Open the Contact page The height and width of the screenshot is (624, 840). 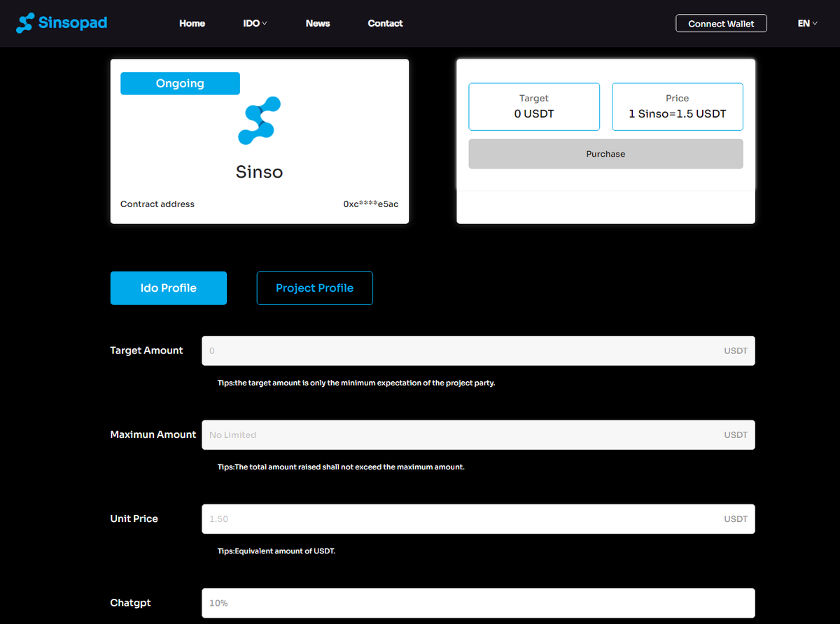[385, 23]
